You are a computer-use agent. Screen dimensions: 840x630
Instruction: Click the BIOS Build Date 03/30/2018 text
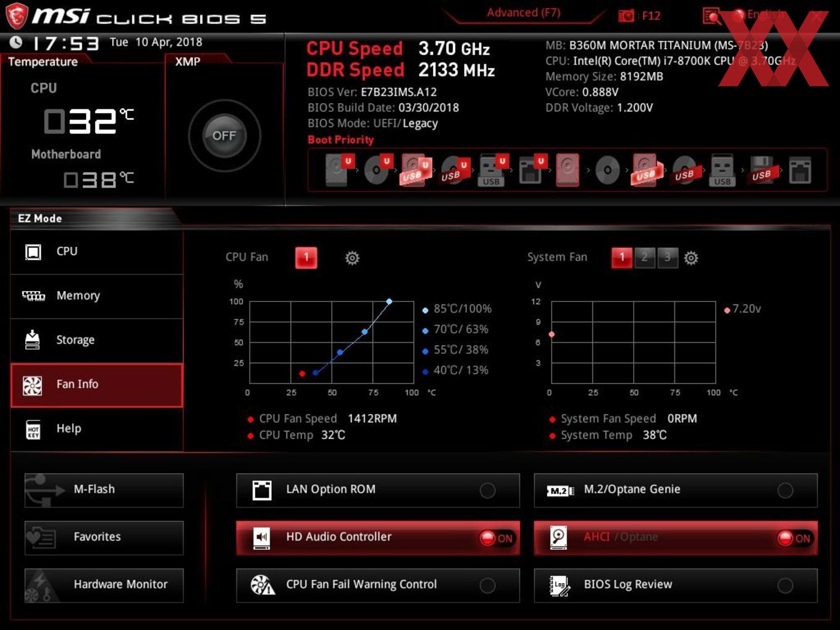coord(384,107)
